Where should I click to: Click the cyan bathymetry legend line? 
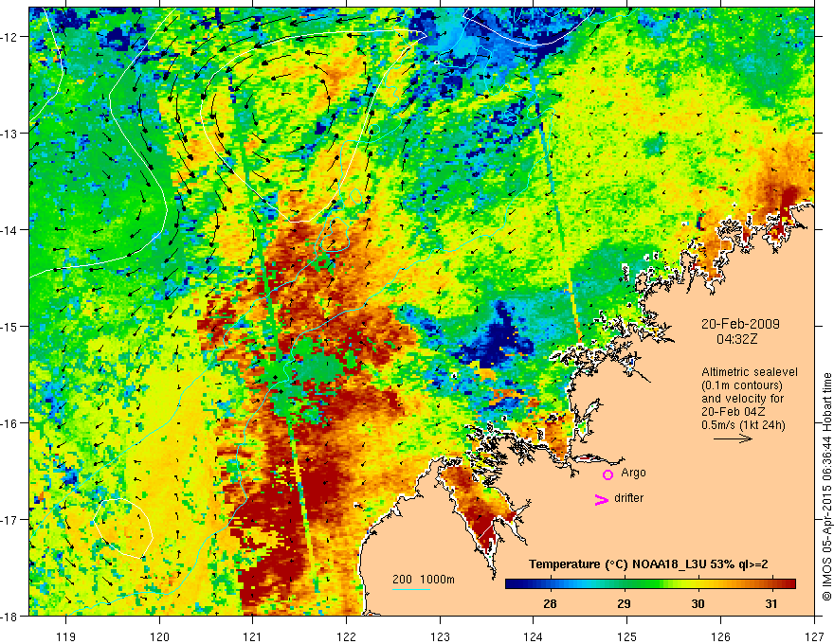pyautogui.click(x=411, y=589)
